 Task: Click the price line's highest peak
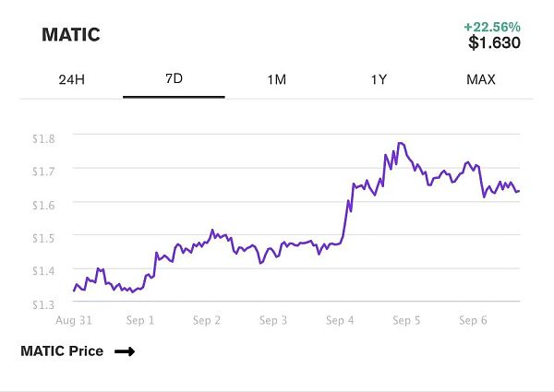[400, 143]
